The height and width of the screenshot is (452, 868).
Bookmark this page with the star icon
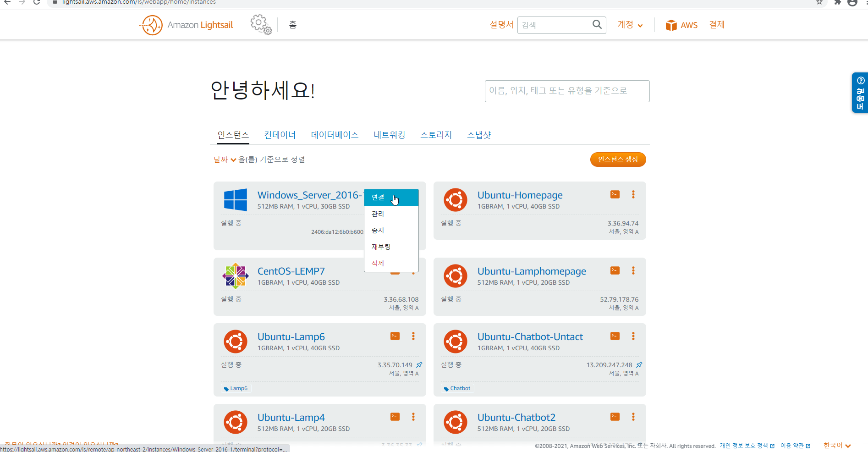click(x=819, y=2)
